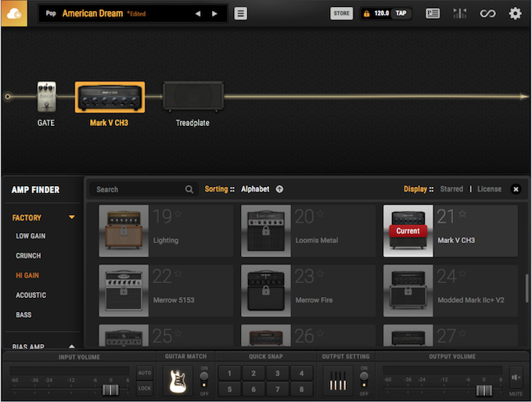Go to previous preset arrow

(x=198, y=13)
